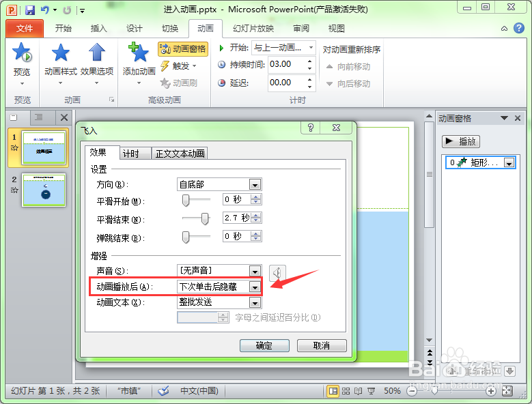The width and height of the screenshot is (532, 404).
Task: Click the sound preview speaker icon
Action: click(x=277, y=273)
